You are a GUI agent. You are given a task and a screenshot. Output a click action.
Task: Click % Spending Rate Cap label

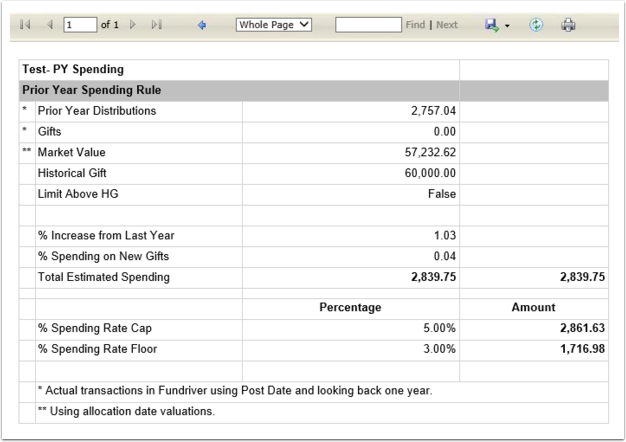point(95,328)
